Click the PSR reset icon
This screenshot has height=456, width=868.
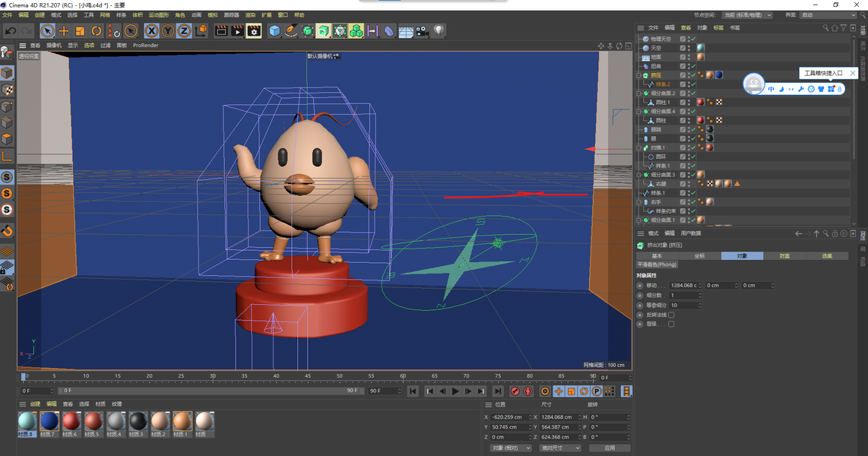point(113,31)
